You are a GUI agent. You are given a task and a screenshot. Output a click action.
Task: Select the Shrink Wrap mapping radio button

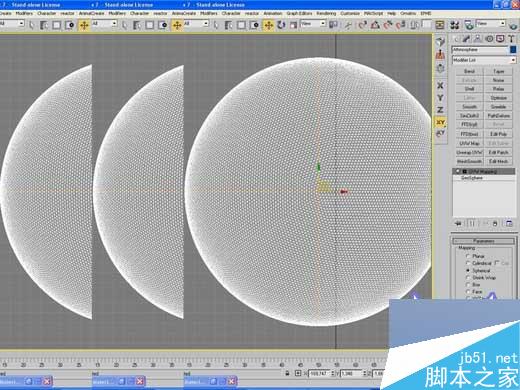(468, 277)
